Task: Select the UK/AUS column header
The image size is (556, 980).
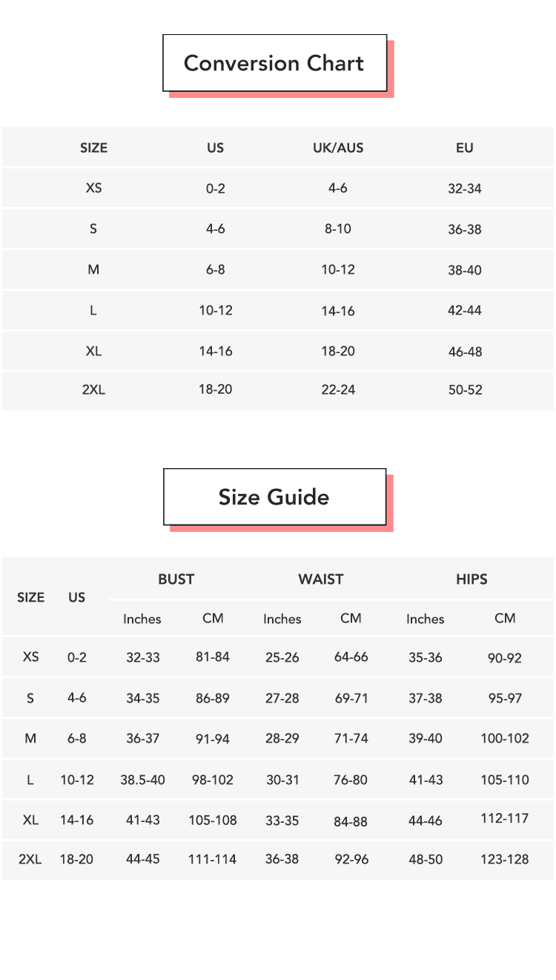Action: pyautogui.click(x=338, y=148)
